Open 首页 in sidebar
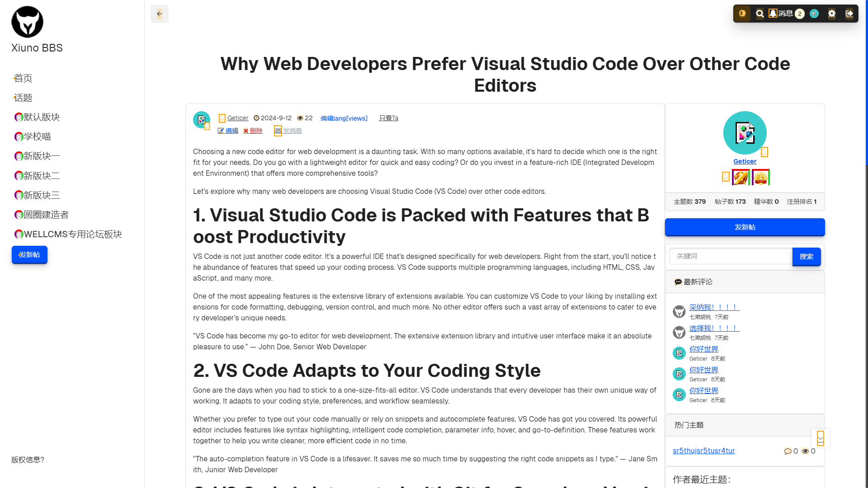 point(23,78)
